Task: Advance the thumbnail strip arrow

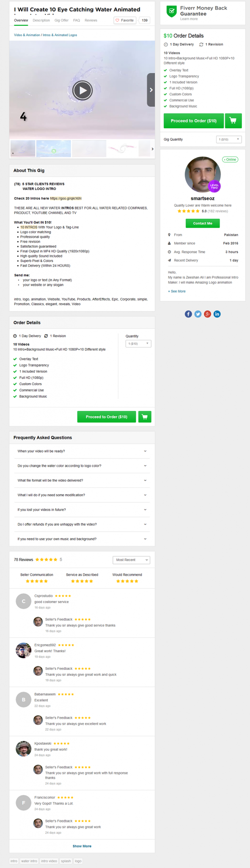Action: pos(152,149)
